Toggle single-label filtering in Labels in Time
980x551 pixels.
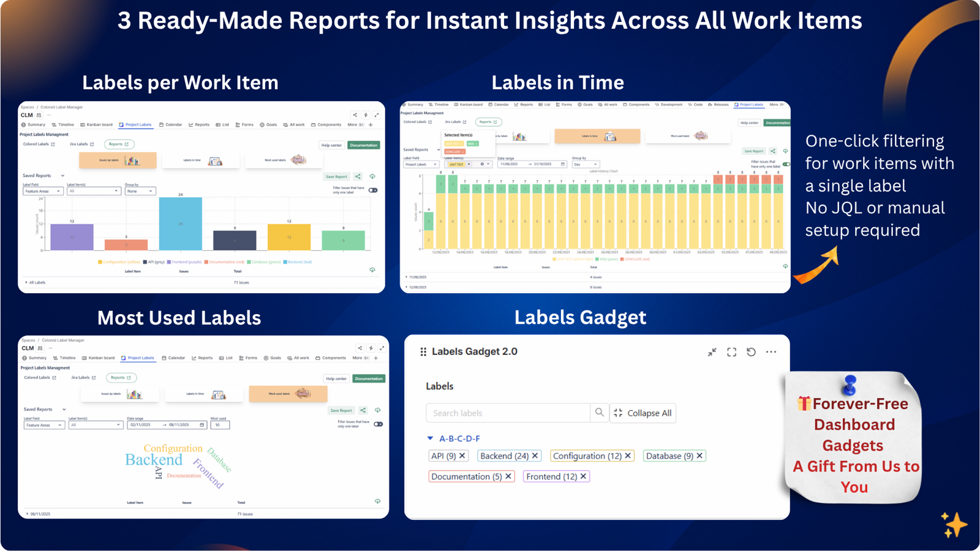(x=785, y=164)
